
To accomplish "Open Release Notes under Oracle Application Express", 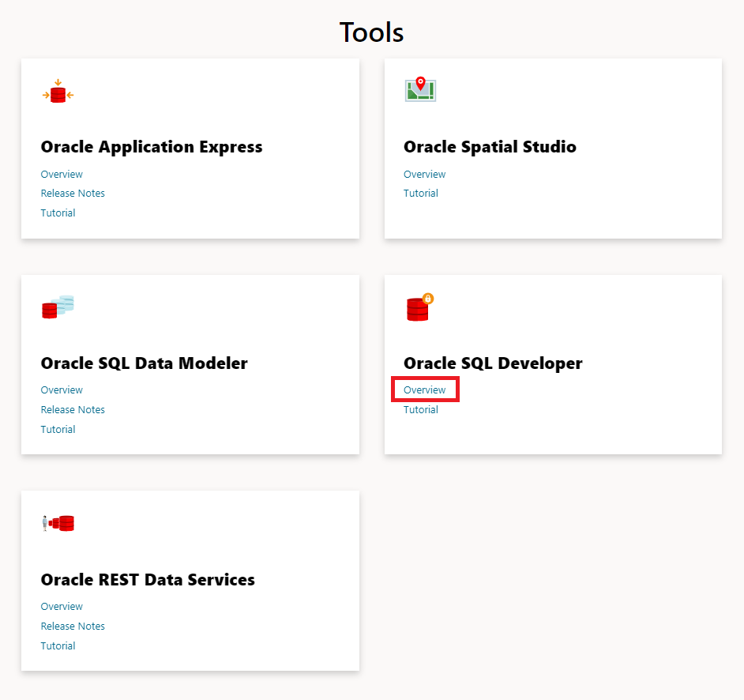I will click(73, 193).
